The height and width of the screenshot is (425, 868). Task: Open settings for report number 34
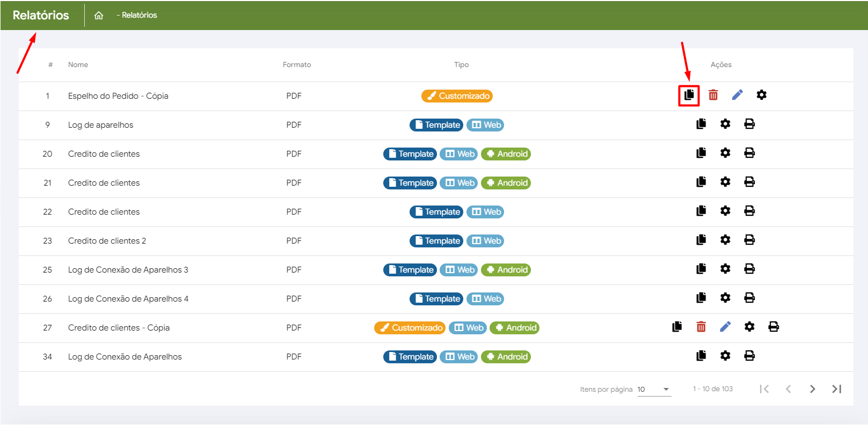(x=725, y=356)
